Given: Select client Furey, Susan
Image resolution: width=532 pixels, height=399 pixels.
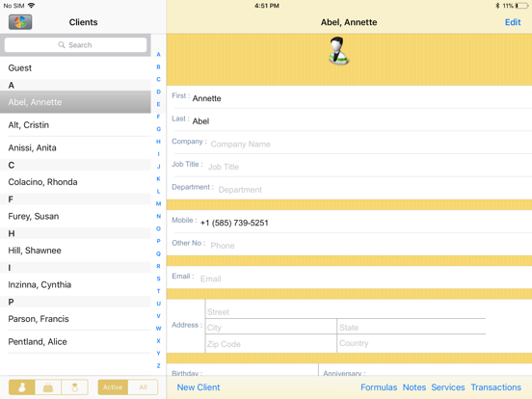Looking at the screenshot, I should pos(75,217).
